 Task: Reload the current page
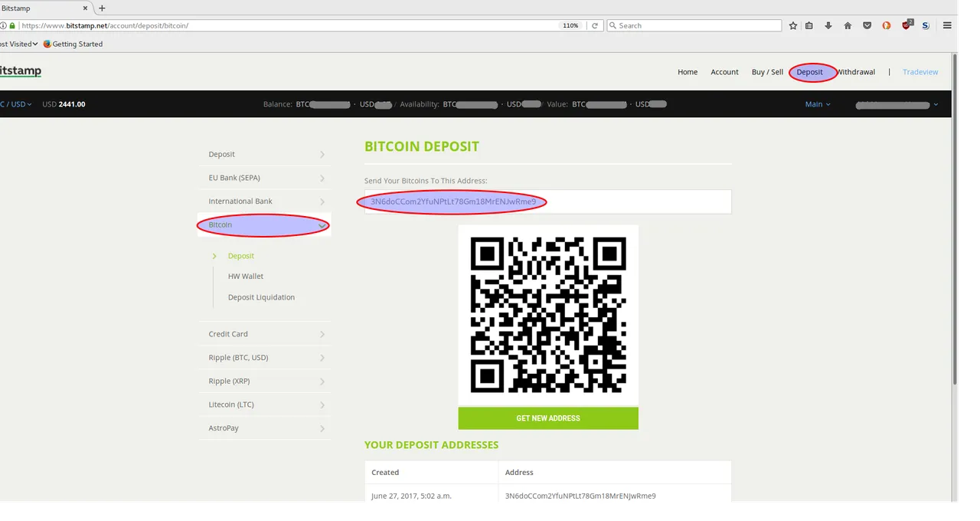click(x=594, y=25)
